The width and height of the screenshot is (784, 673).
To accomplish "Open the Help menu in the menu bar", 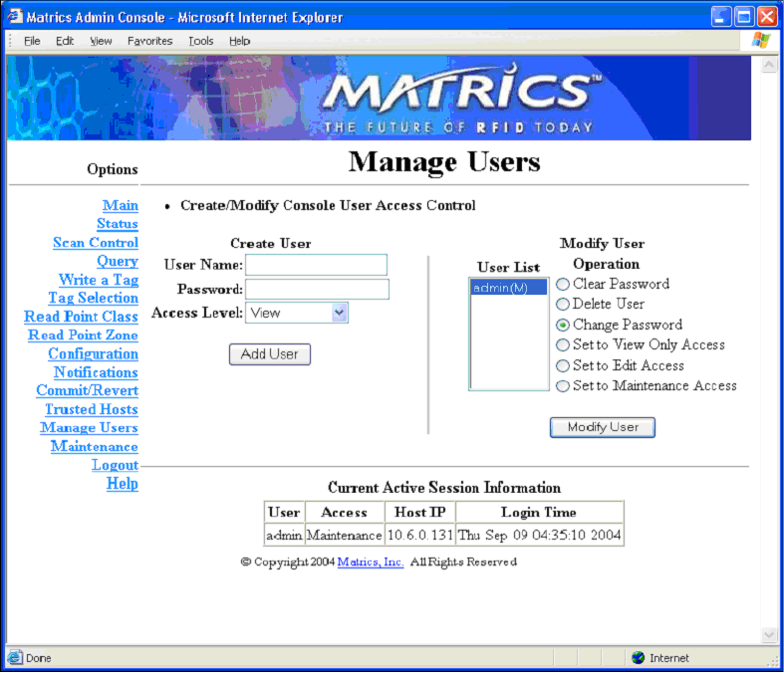I will click(239, 41).
